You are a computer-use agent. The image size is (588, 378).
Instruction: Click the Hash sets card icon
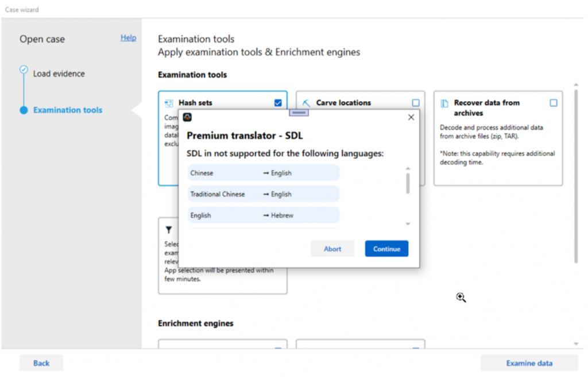point(169,103)
